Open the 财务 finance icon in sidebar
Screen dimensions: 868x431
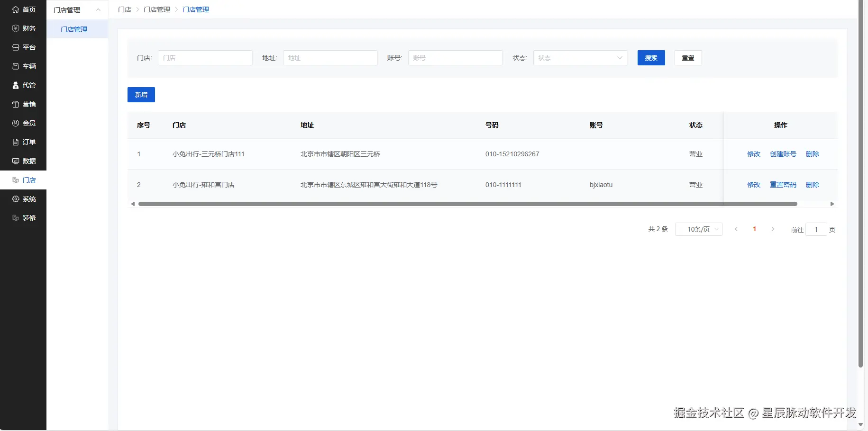(x=16, y=28)
